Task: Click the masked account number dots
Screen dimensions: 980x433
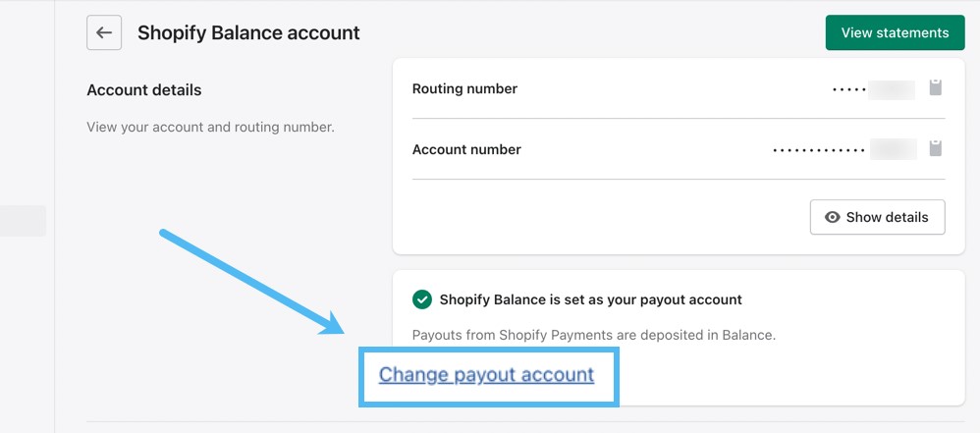Action: (x=819, y=150)
